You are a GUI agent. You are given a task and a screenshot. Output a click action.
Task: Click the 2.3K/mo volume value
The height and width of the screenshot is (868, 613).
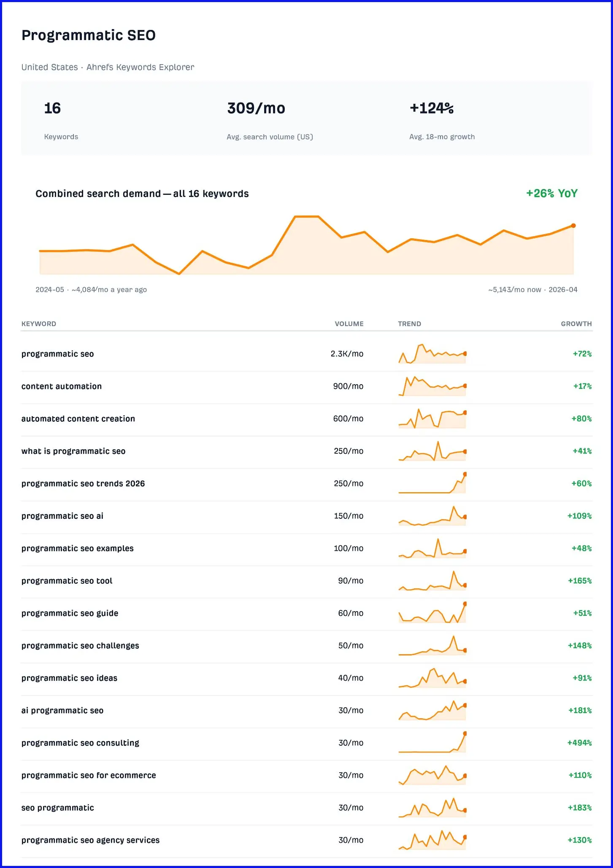coord(347,354)
